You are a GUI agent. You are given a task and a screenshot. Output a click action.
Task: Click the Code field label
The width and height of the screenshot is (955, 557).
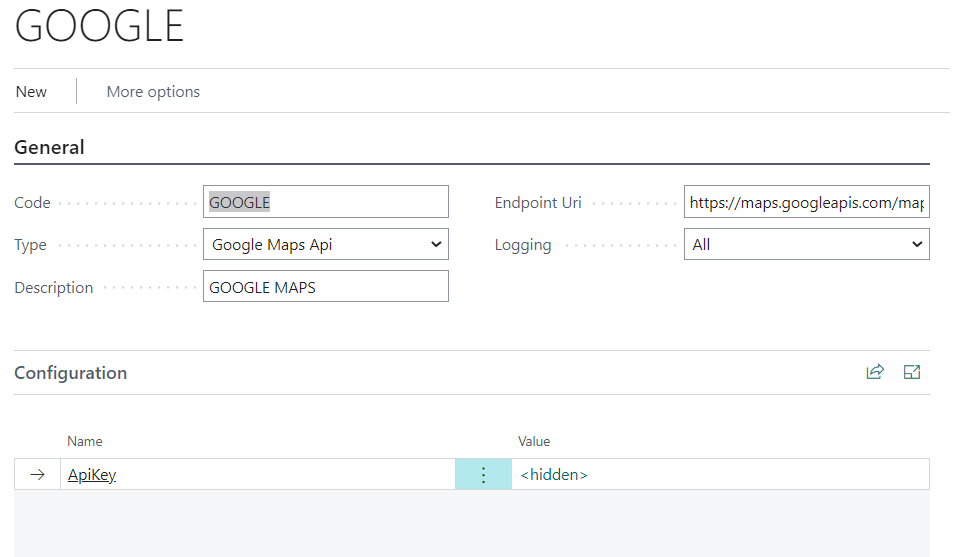(x=32, y=203)
